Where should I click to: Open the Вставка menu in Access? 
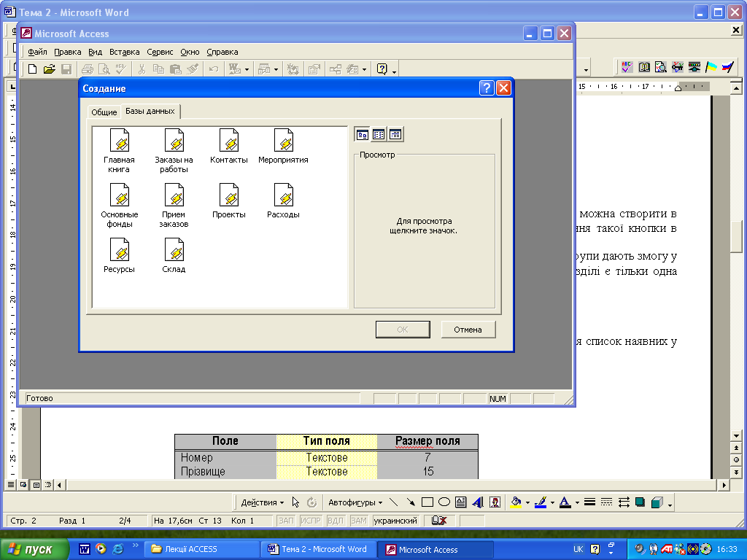click(124, 52)
